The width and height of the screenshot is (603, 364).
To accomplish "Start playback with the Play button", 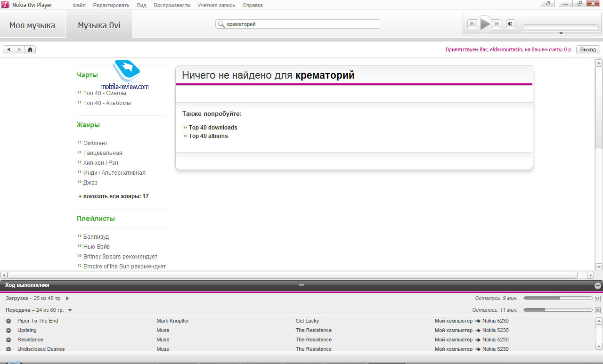I will click(x=484, y=24).
